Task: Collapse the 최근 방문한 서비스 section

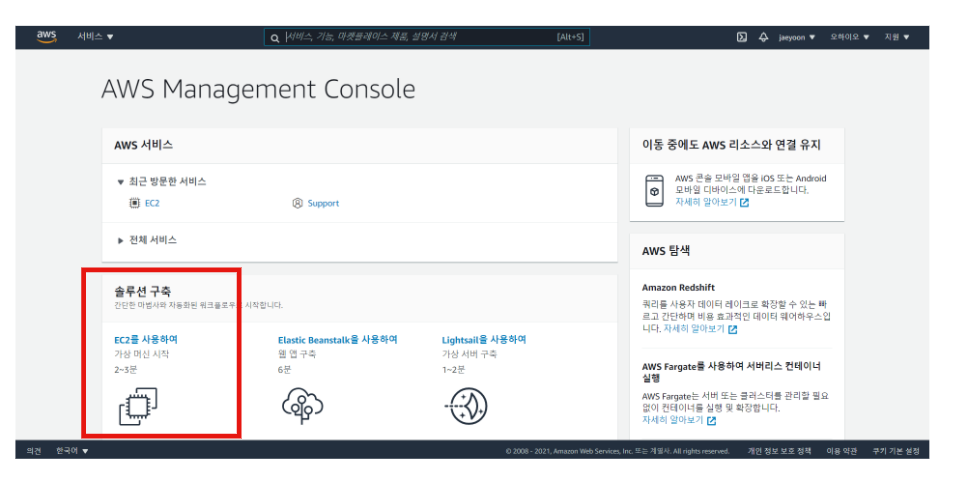Action: click(162, 181)
